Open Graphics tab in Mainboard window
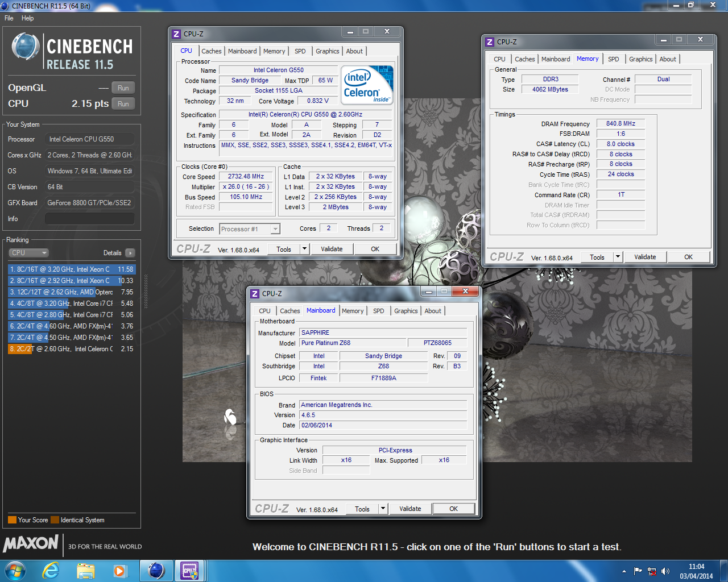Screen dimensions: 728x582 (x=406, y=311)
